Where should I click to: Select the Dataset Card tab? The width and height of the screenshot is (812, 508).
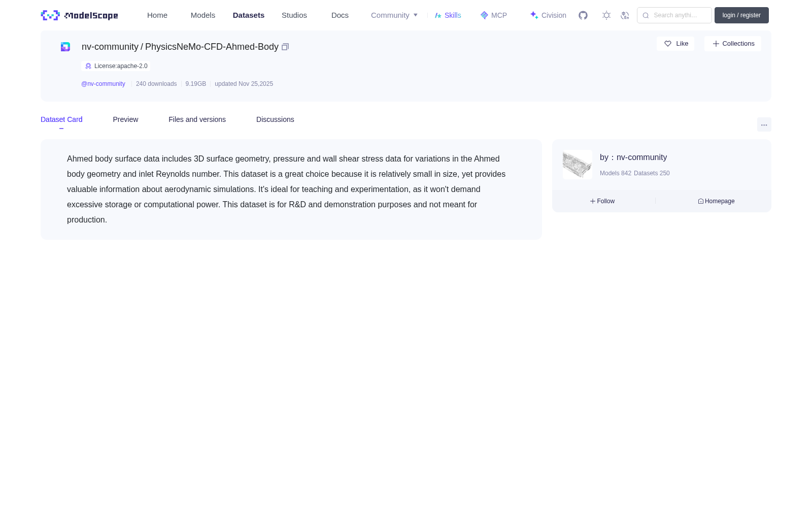coord(61,119)
